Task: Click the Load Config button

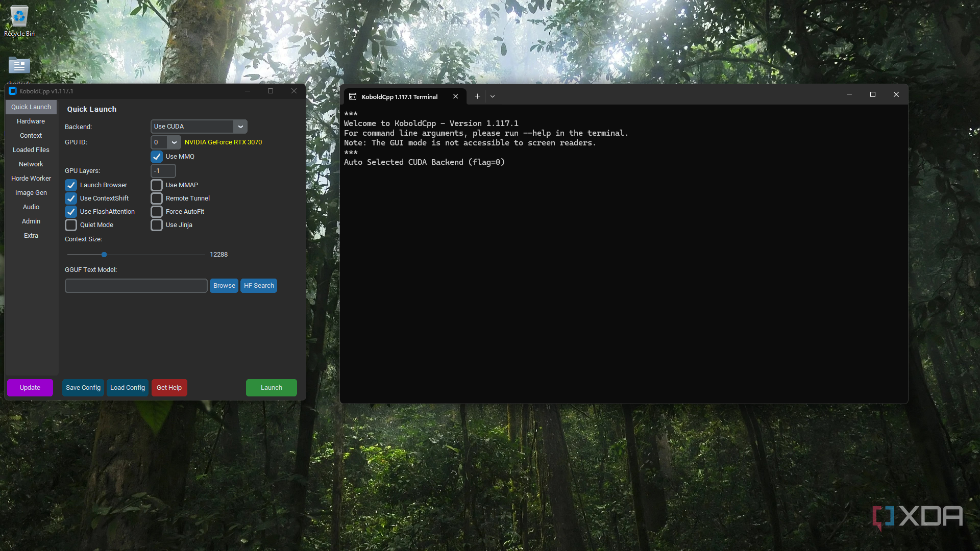Action: pyautogui.click(x=128, y=388)
